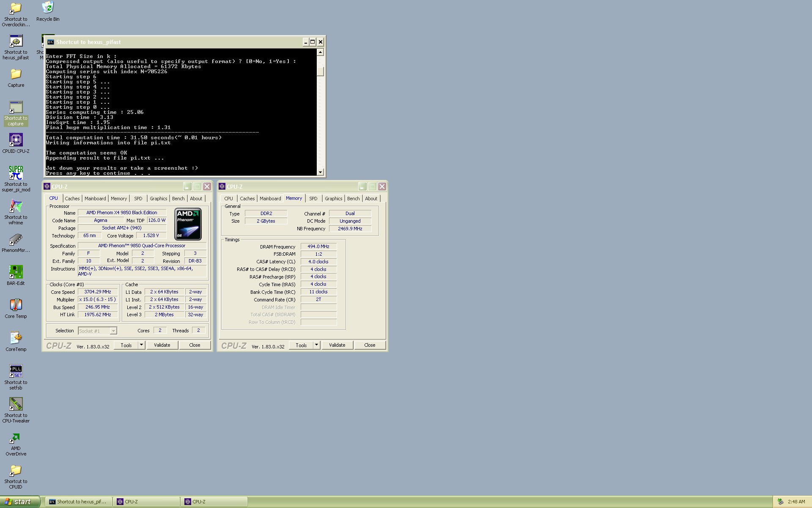Maximize the hexus_pifast console window
Image resolution: width=812 pixels, height=508 pixels.
tap(313, 42)
